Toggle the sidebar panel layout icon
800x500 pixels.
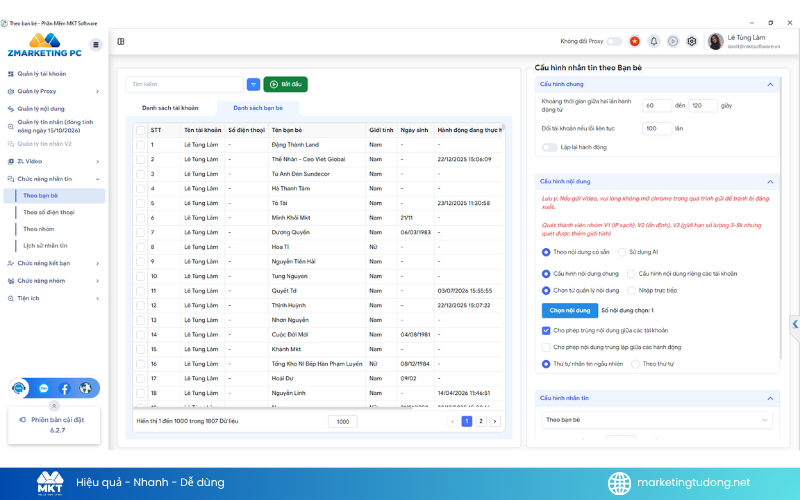[x=121, y=41]
